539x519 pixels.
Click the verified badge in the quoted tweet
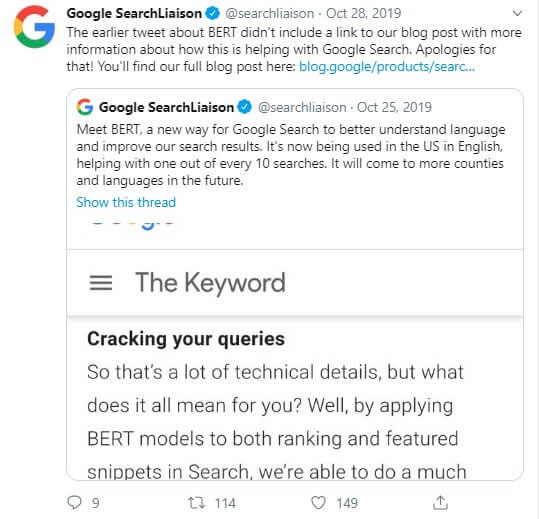click(245, 107)
